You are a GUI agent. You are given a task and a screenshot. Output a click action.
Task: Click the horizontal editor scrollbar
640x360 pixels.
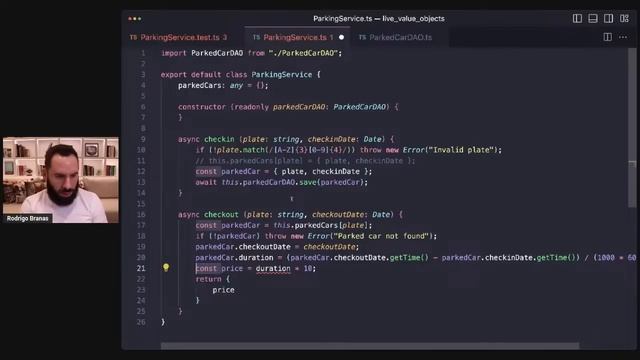pyautogui.click(x=369, y=346)
